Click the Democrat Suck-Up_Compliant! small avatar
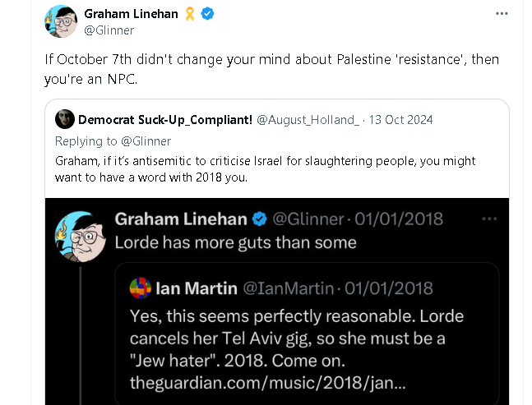The height and width of the screenshot is (405, 532). (x=65, y=120)
